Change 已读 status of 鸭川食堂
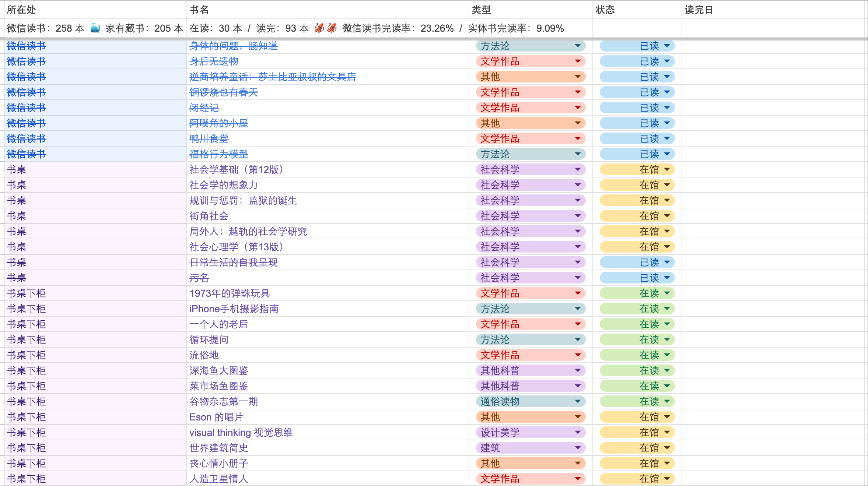Image resolution: width=868 pixels, height=486 pixels. pyautogui.click(x=637, y=139)
